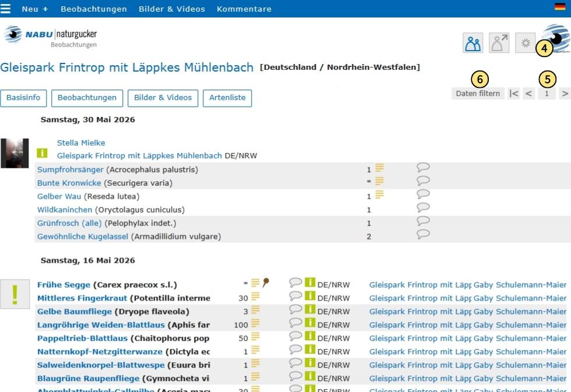Show details icon for Mittleres Fingerkraut
Image resolution: width=571 pixels, height=392 pixels.
click(x=255, y=296)
